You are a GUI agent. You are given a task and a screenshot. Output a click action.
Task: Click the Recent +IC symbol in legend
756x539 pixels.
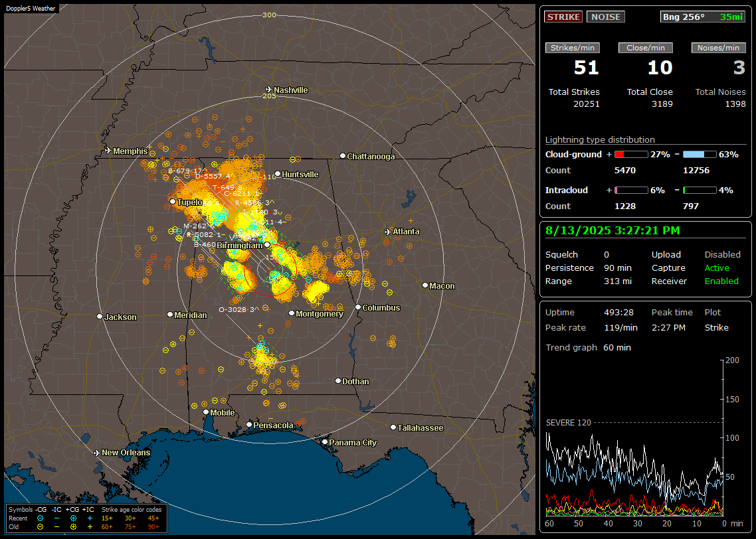[90, 518]
